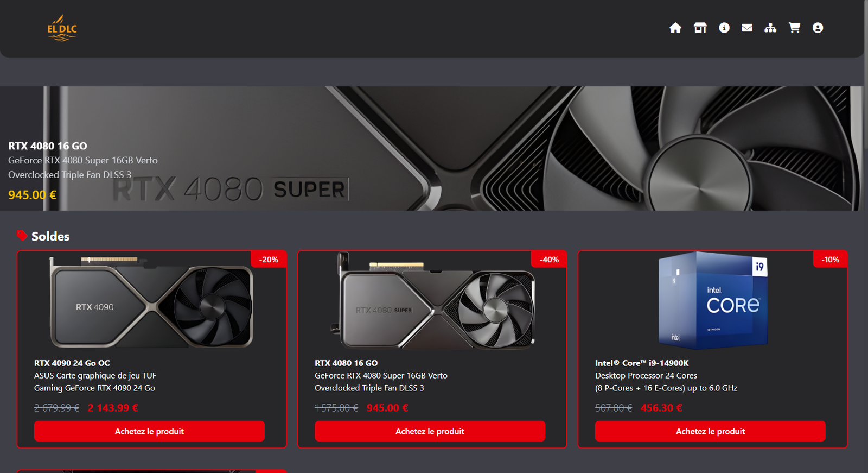The height and width of the screenshot is (473, 868).
Task: Click the -40% discount badge
Action: [x=549, y=260]
